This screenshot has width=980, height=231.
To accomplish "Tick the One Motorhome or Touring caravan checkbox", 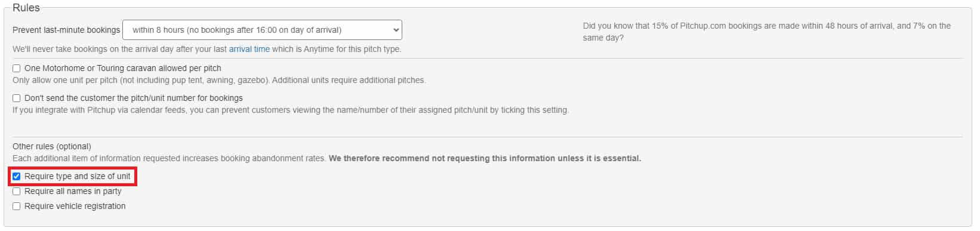I will [17, 69].
